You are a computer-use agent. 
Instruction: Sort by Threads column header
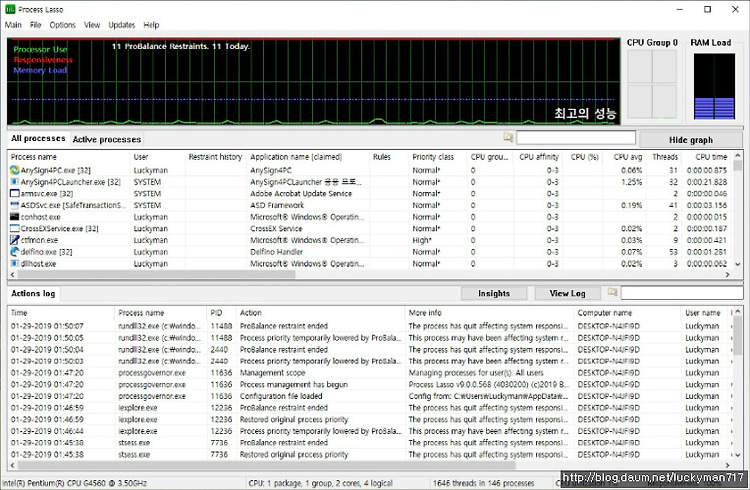[665, 157]
